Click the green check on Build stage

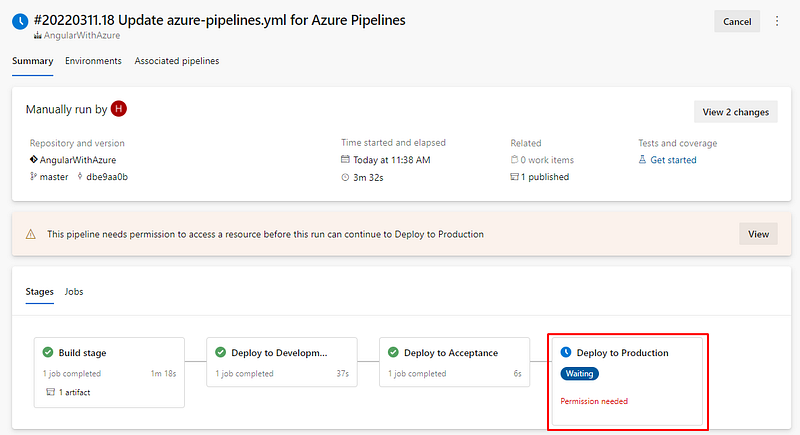(x=48, y=352)
